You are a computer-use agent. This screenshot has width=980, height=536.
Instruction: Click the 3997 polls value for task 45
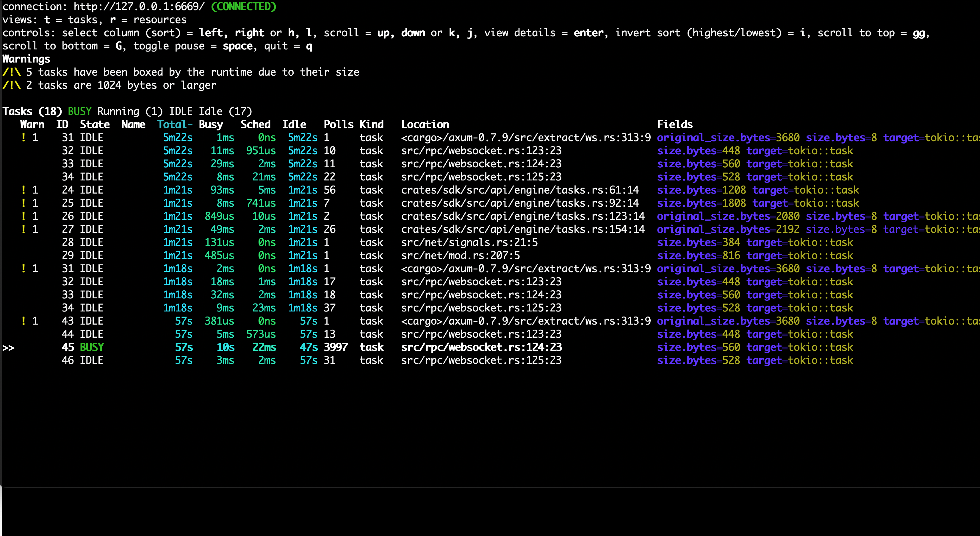(x=336, y=347)
